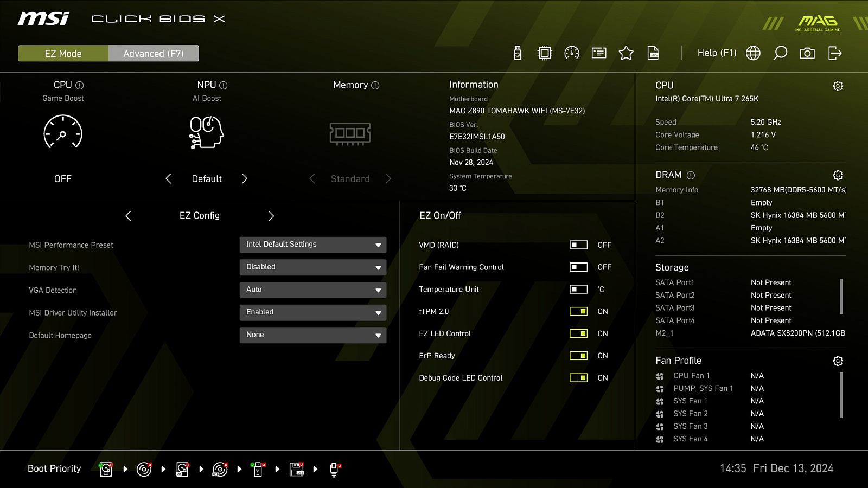Viewport: 868px width, 488px height.
Task: Open Fan Profile settings gear
Action: 838,361
